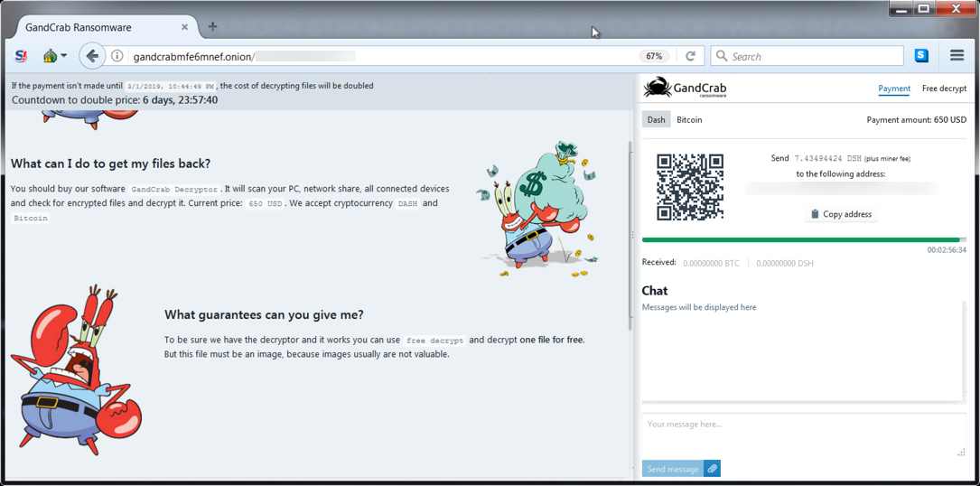Click the page vertical scrollbar
980x486 pixels.
click(630, 237)
